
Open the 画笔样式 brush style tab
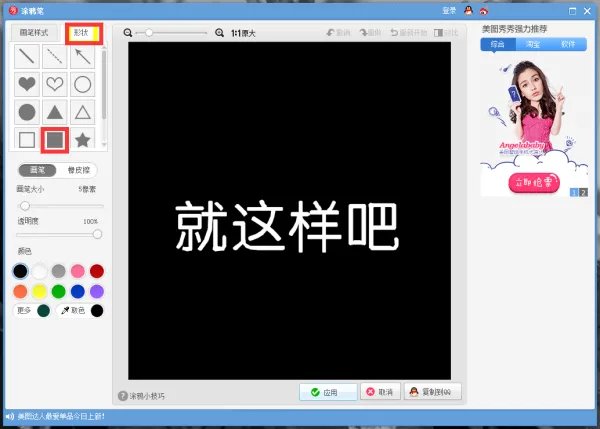click(34, 33)
